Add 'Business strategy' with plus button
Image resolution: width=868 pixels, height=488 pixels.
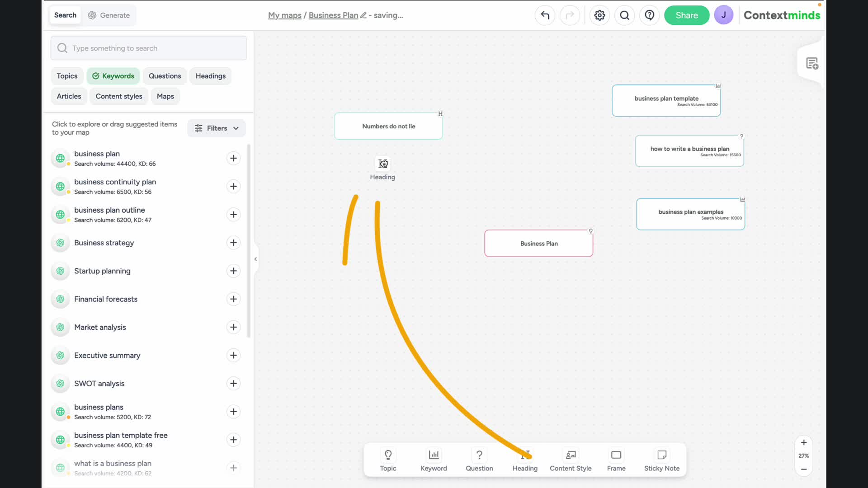coord(233,243)
